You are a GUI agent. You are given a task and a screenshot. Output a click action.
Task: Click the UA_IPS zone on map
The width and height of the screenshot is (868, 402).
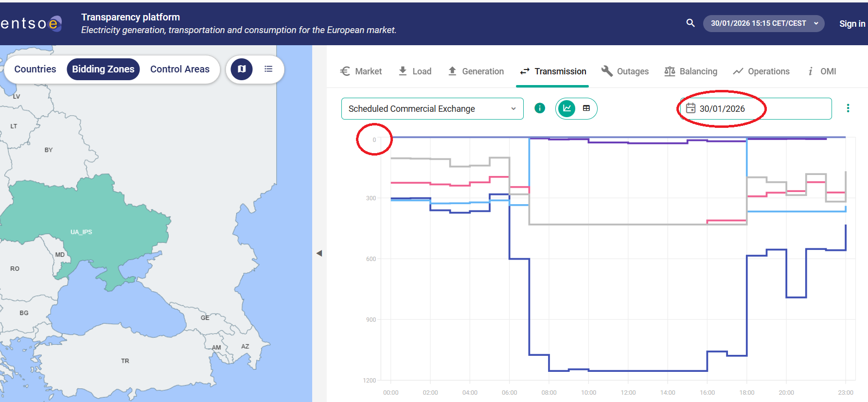81,231
